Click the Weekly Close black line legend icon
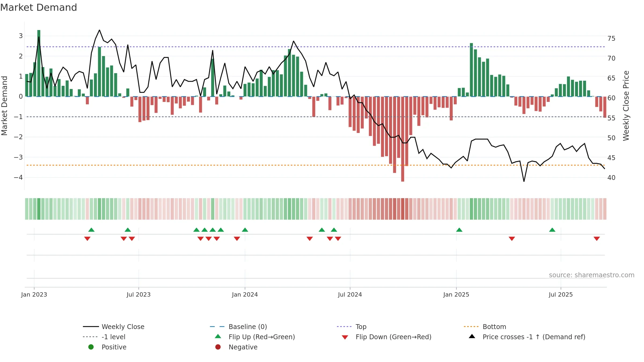 pos(91,327)
